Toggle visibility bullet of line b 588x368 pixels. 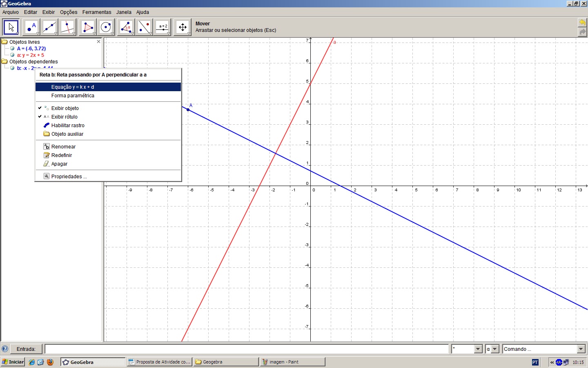click(12, 68)
